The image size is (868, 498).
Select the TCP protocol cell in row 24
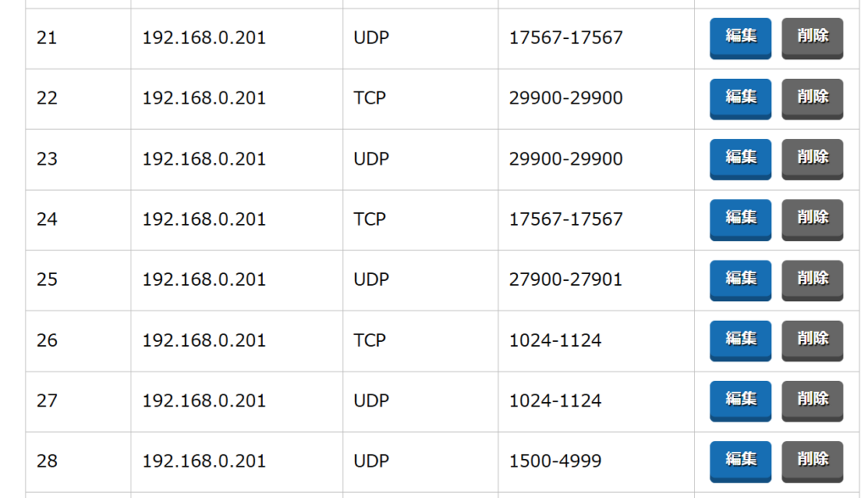coord(370,219)
